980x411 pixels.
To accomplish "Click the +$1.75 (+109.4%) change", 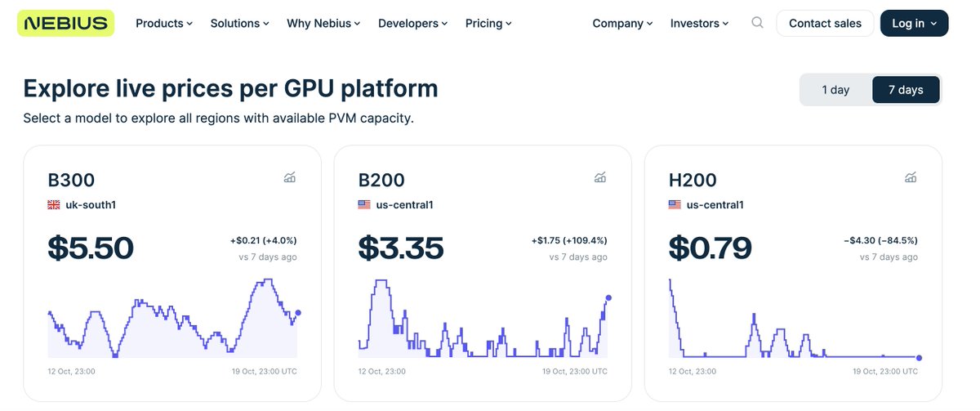I will [x=569, y=240].
